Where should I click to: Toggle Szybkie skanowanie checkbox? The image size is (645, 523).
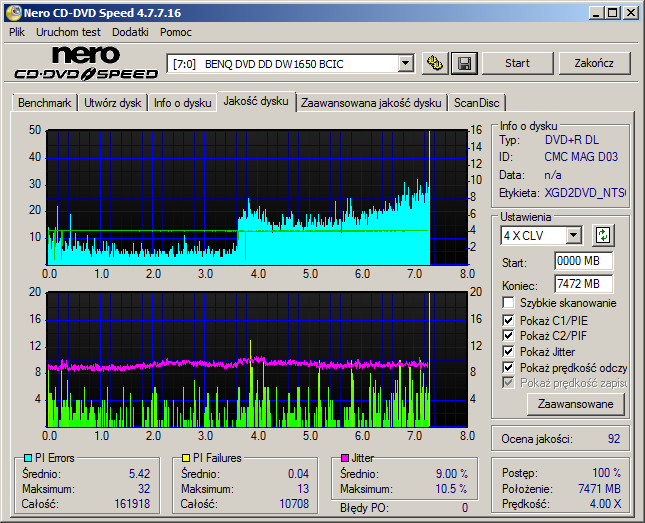point(508,303)
